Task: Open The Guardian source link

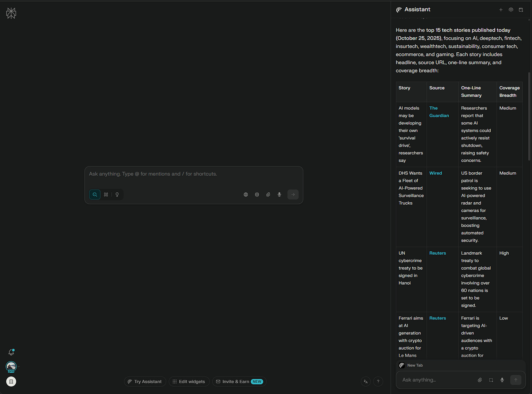Action: (439, 112)
